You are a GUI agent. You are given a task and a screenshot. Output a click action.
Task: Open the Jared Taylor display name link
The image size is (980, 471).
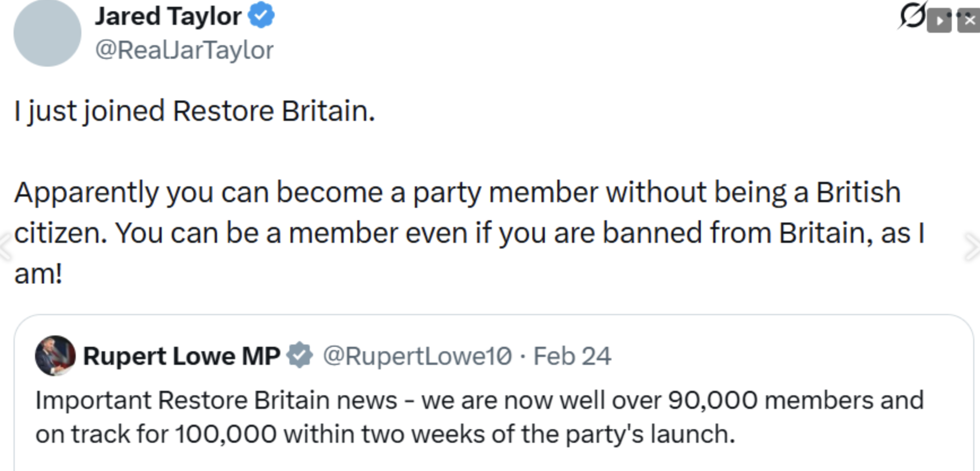tap(168, 16)
